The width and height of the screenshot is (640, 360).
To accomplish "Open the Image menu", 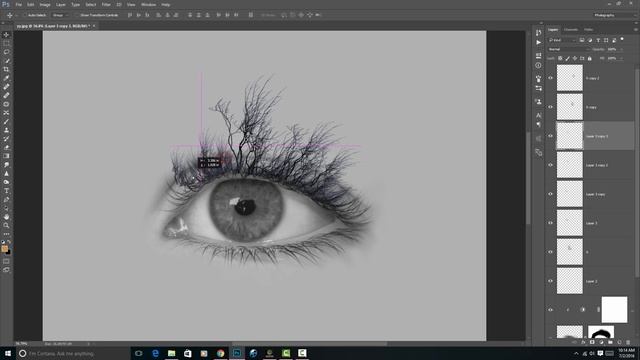I will pyautogui.click(x=45, y=4).
